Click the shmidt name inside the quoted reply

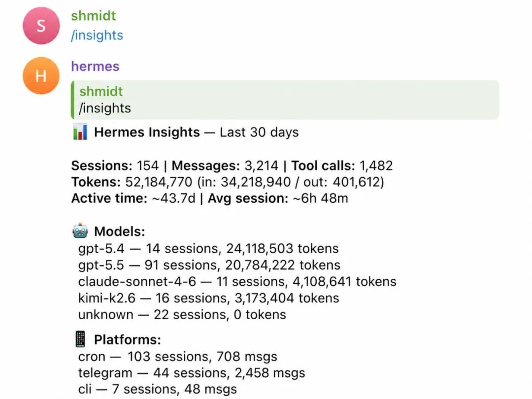click(101, 91)
